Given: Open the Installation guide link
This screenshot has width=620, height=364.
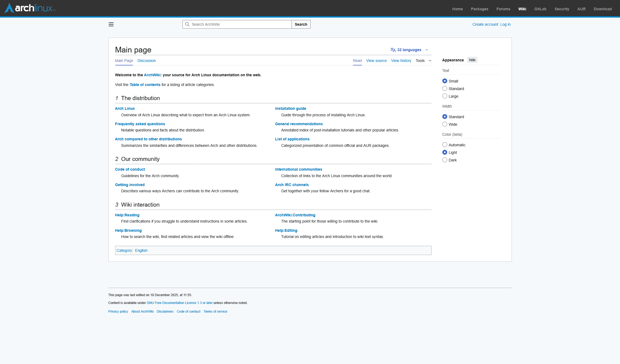Looking at the screenshot, I should (291, 108).
